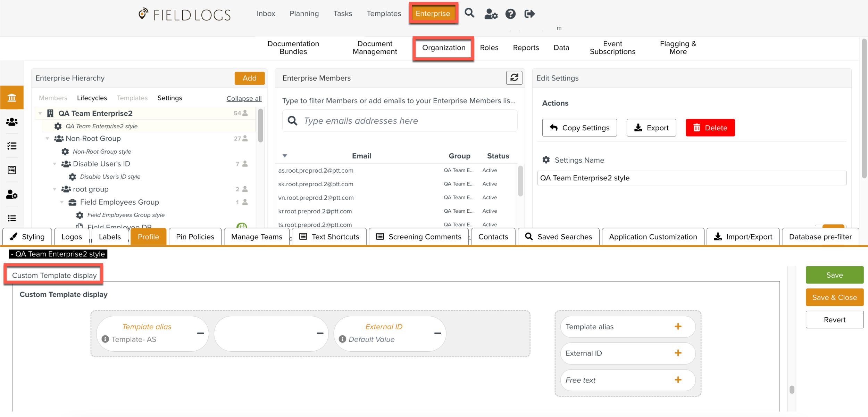This screenshot has height=417, width=868.
Task: Open the groups sidebar icon
Action: [x=12, y=122]
